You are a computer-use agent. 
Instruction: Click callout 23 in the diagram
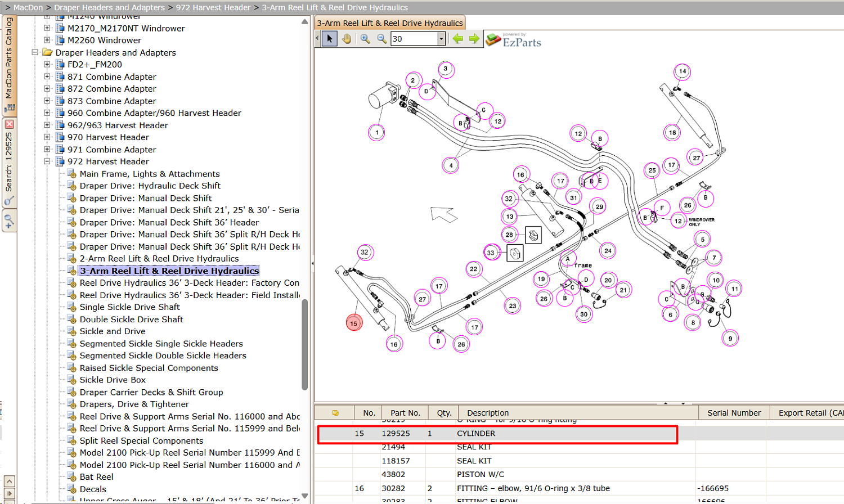click(513, 306)
